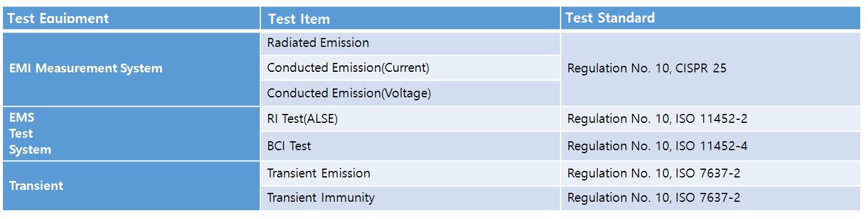
Task: Click the word System in EMS cell
Action: click(x=30, y=150)
